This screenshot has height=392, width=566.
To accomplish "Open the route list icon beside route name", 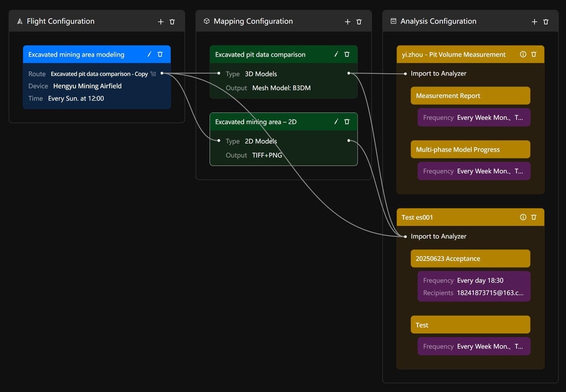I will 153,74.
